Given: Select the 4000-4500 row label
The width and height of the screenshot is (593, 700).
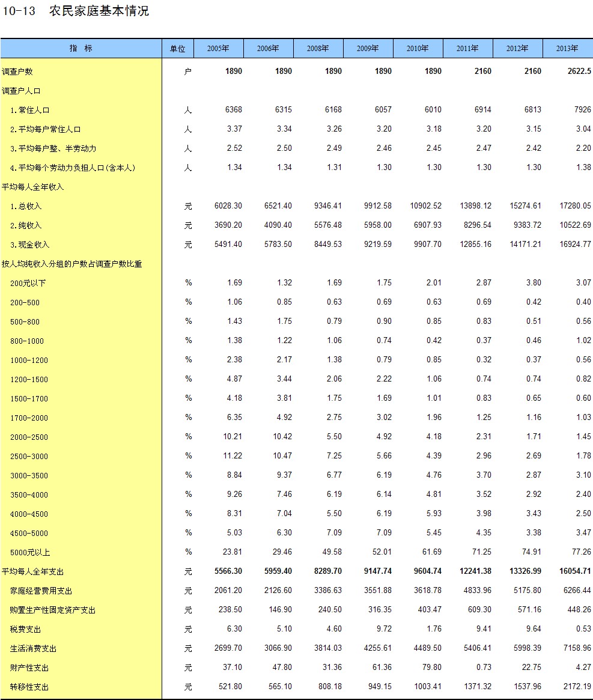Looking at the screenshot, I should tap(29, 514).
